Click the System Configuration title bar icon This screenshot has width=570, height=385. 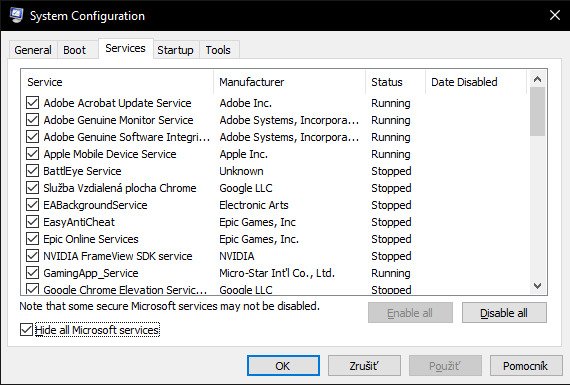[17, 15]
